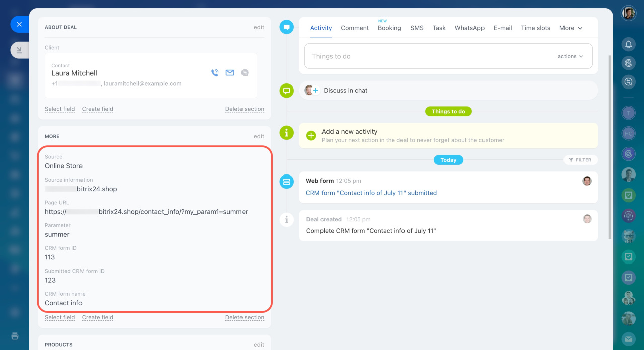Click the blue Today timeline label
The image size is (644, 350).
(x=448, y=160)
